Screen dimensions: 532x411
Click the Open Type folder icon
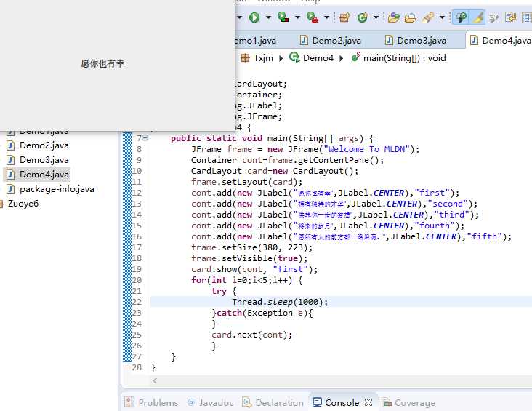coord(394,17)
